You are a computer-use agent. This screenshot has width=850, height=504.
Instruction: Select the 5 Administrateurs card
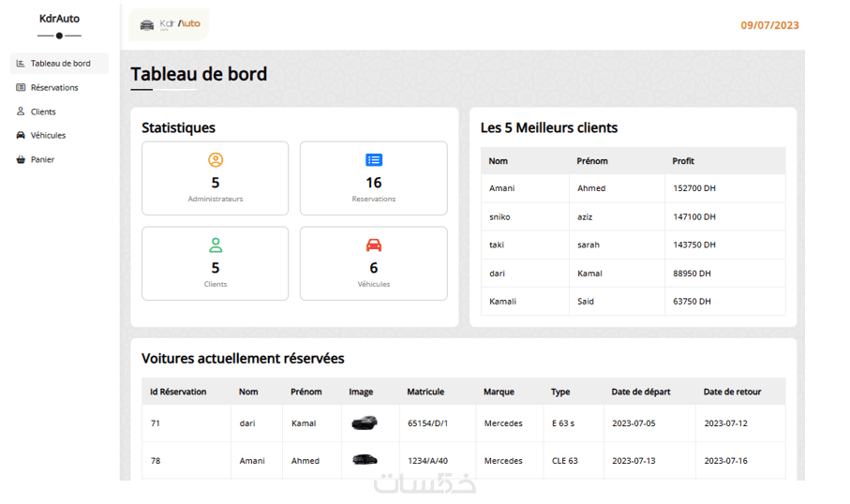tap(216, 178)
